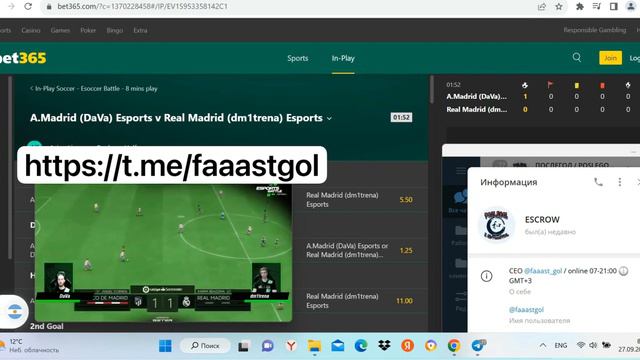Screen dimensions: 640x360
Task: Open Telegram from the taskbar
Action: click(478, 346)
